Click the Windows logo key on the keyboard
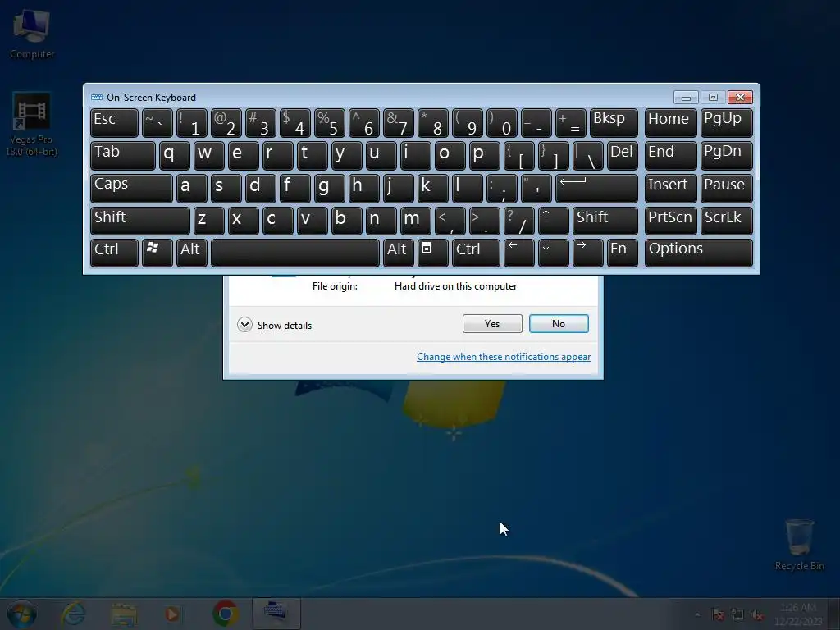This screenshot has width=840, height=630. pyautogui.click(x=157, y=253)
